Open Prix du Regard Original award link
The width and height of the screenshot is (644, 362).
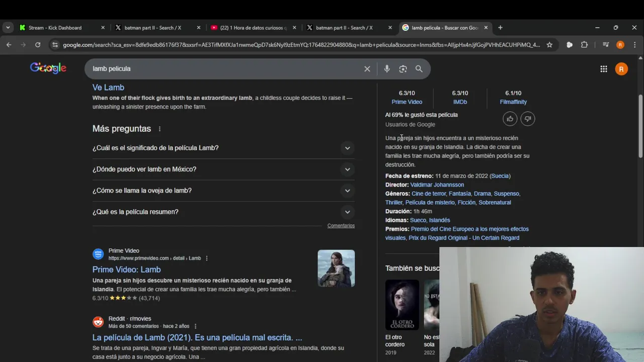point(464,238)
